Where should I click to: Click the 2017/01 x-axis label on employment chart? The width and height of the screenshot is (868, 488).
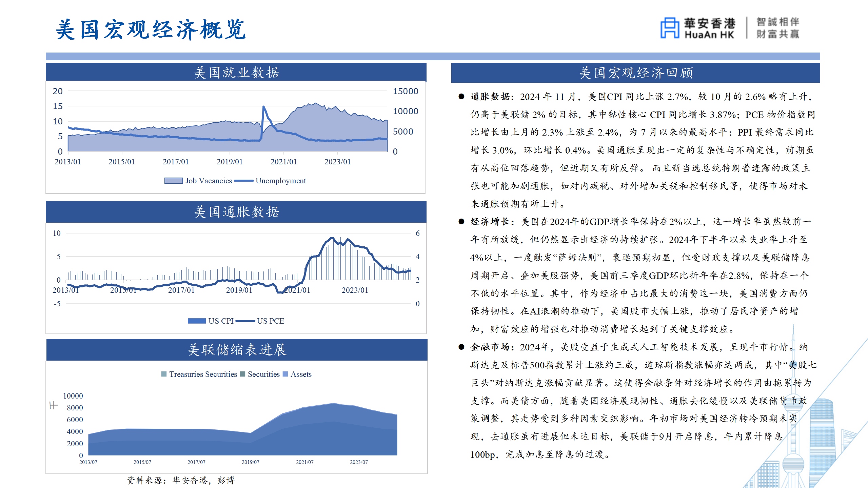pyautogui.click(x=176, y=162)
